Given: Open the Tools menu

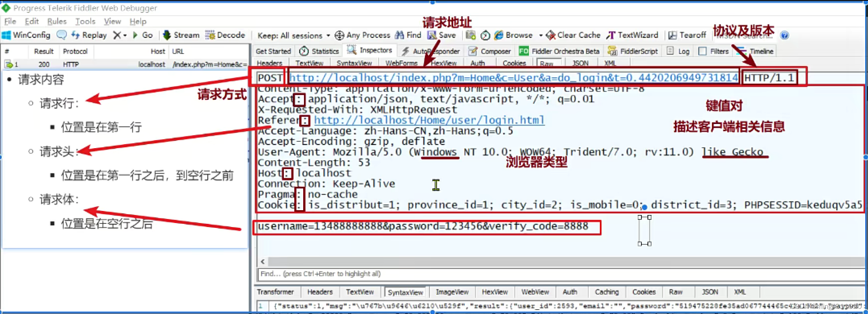Looking at the screenshot, I should 85,21.
